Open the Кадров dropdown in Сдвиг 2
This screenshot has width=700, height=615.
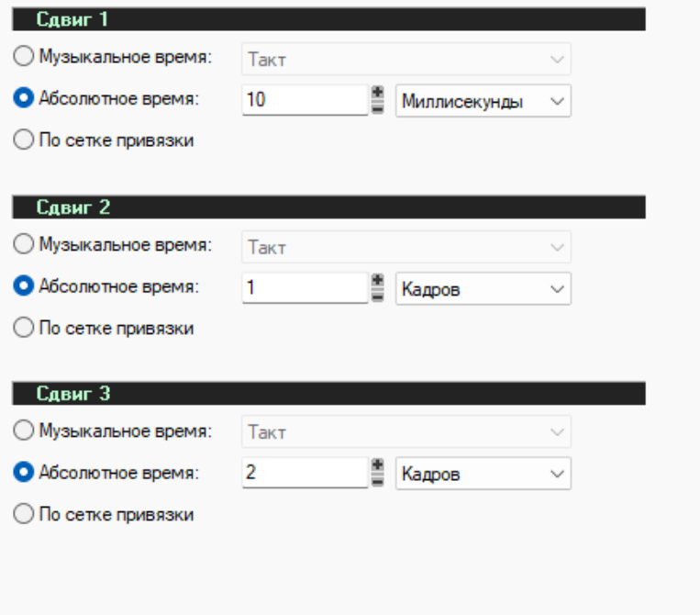click(483, 288)
